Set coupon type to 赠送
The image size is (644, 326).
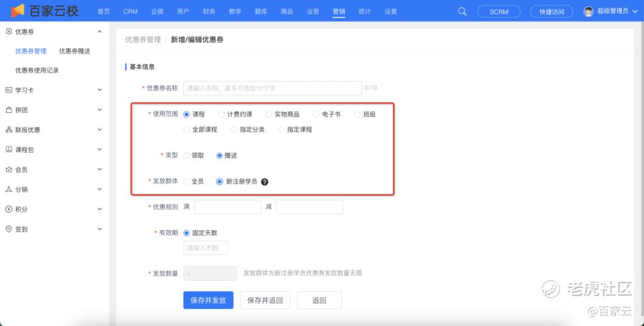point(219,155)
